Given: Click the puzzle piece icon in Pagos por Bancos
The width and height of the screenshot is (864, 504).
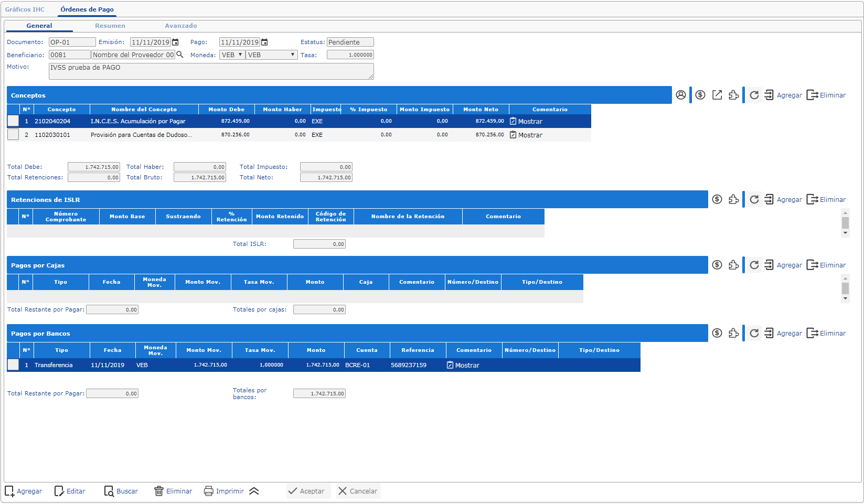Looking at the screenshot, I should point(734,333).
